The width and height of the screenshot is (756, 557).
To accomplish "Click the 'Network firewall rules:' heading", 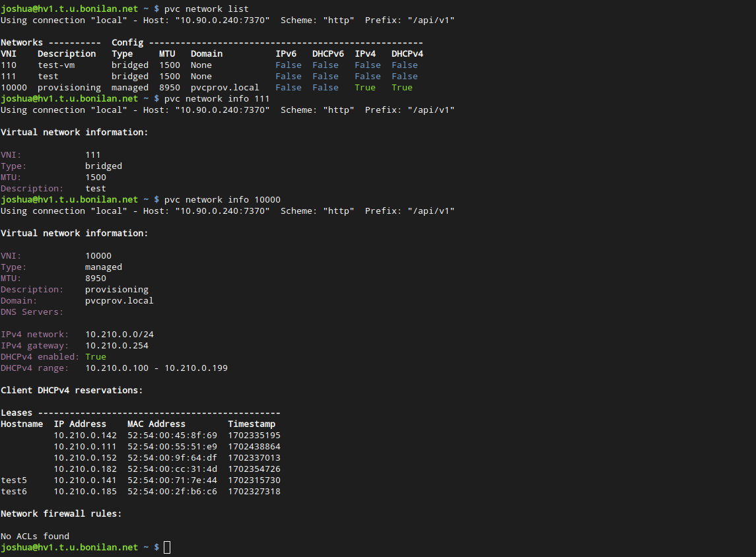I will [61, 513].
